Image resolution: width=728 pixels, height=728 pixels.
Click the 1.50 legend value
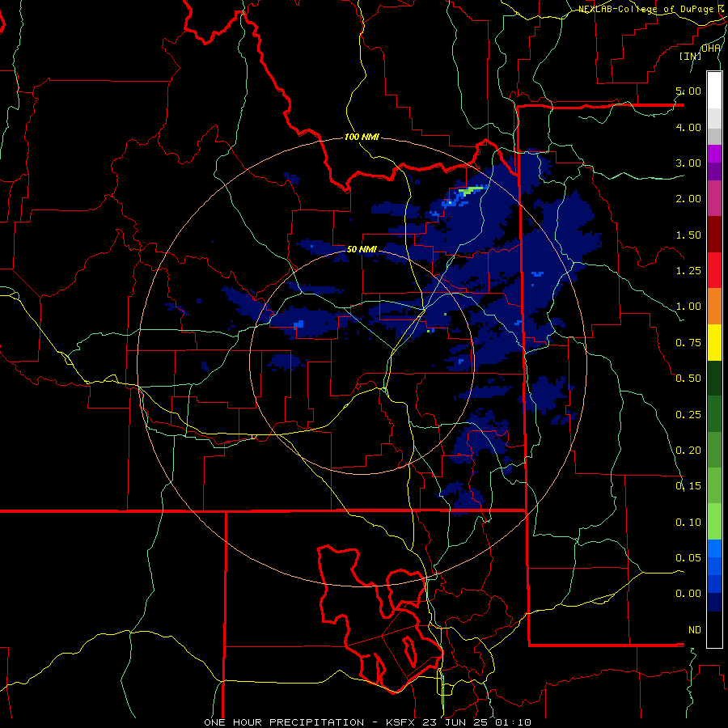pos(688,235)
